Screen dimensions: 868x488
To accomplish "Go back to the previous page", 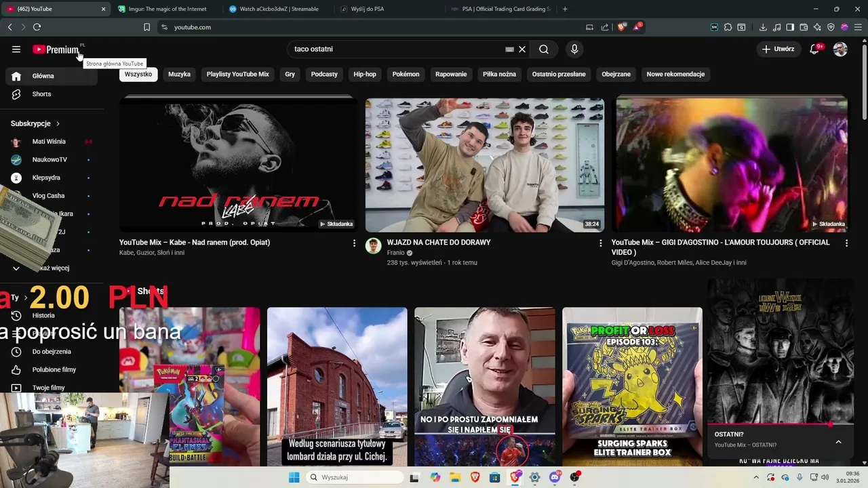I will pyautogui.click(x=9, y=27).
